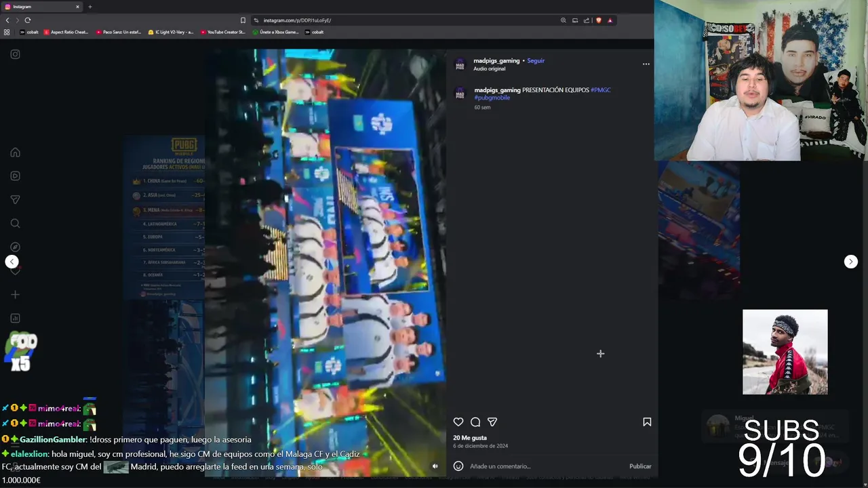Open the Aspect Ratio Cheat bookmark
This screenshot has width=868, height=488.
click(66, 32)
